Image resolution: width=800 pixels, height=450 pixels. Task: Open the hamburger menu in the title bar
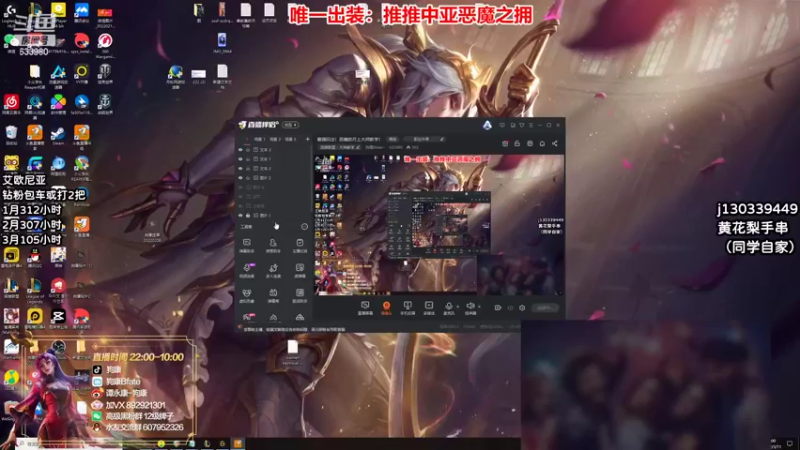point(531,125)
